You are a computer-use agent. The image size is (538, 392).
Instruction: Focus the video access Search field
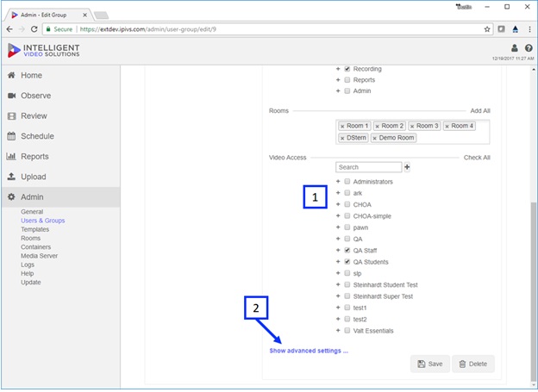coord(368,167)
